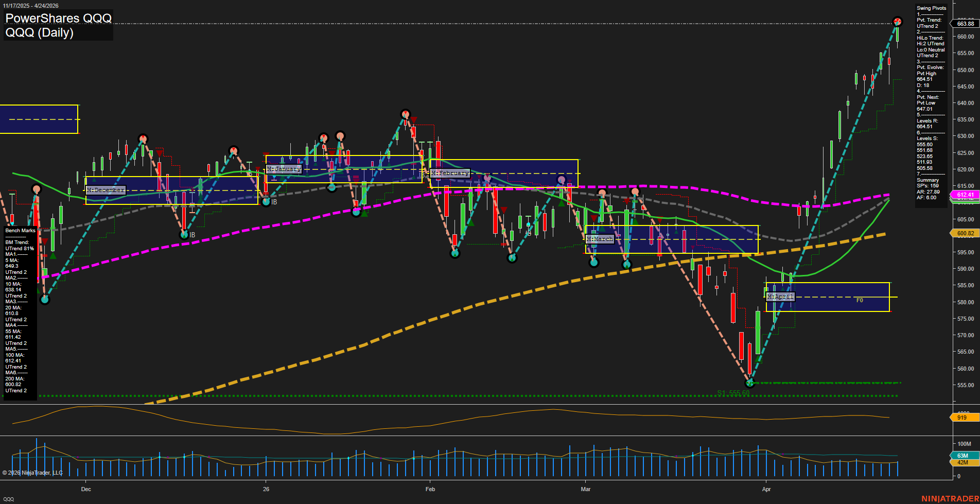Select the orange 600.82 moving average price tag

pos(965,233)
